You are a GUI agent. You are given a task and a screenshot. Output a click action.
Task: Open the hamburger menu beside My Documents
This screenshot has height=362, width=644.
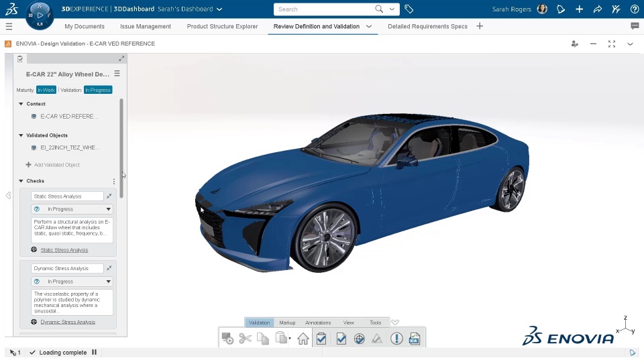tap(9, 27)
